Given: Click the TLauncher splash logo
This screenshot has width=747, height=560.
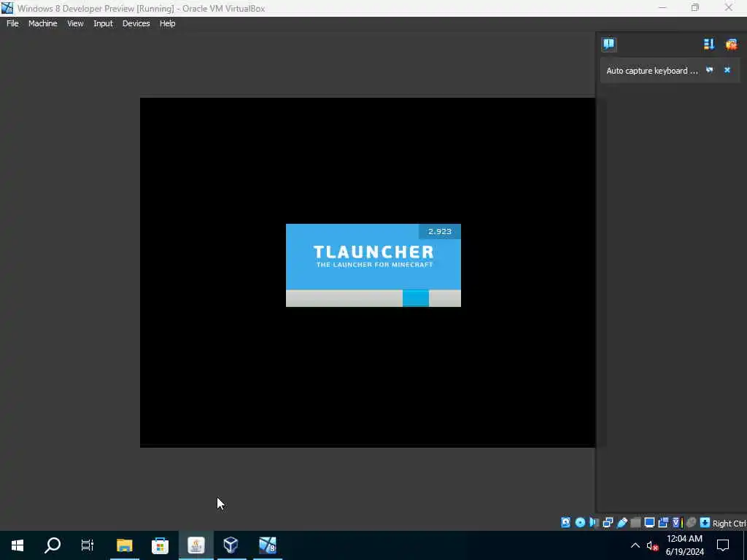Looking at the screenshot, I should click(x=373, y=256).
